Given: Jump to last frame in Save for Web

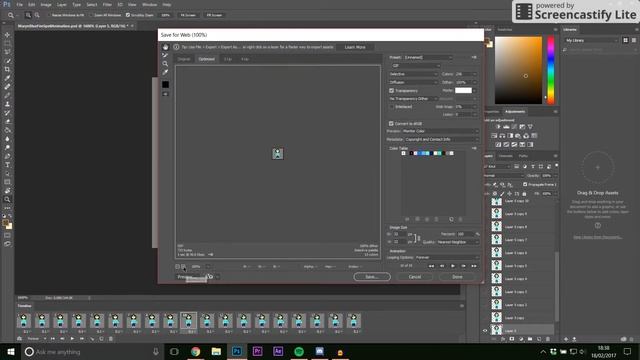Looking at the screenshot, I should pos(474,266).
